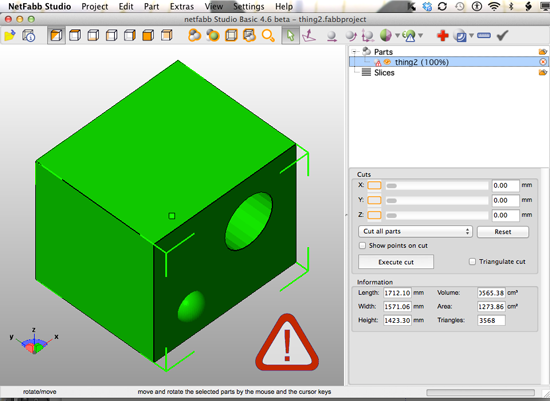
Task: Click the checkmark apply icon
Action: [503, 35]
